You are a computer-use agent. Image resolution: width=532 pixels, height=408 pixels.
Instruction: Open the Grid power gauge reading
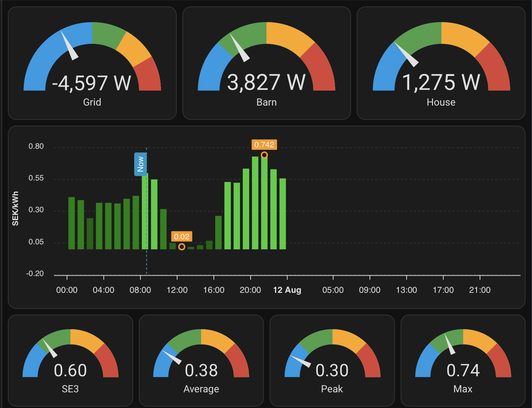(92, 83)
